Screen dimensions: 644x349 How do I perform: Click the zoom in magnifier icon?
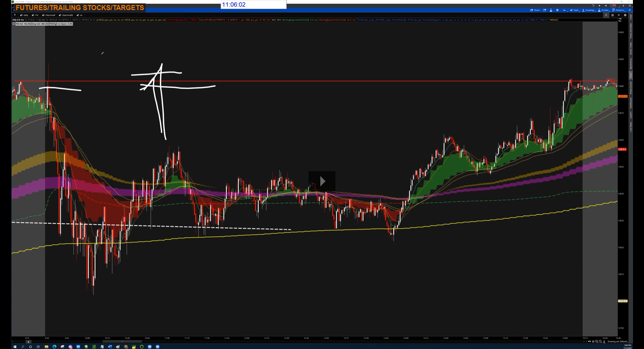[x=597, y=342]
